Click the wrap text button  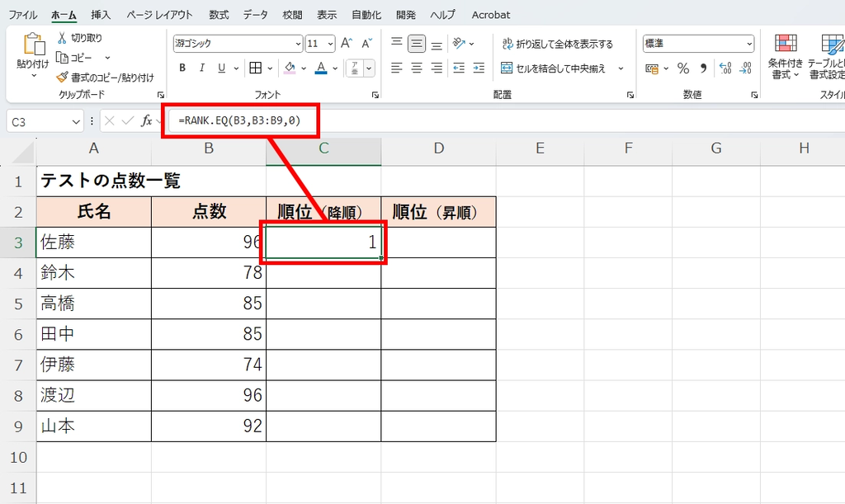click(557, 44)
